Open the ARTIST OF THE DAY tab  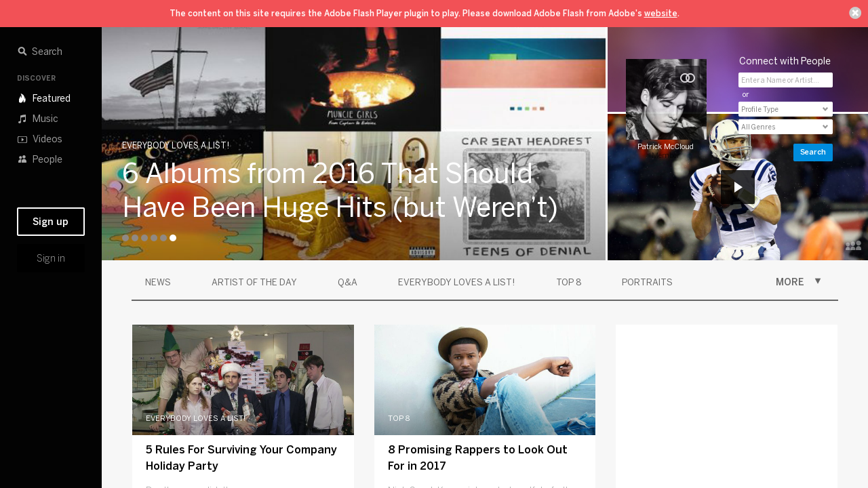(x=254, y=282)
